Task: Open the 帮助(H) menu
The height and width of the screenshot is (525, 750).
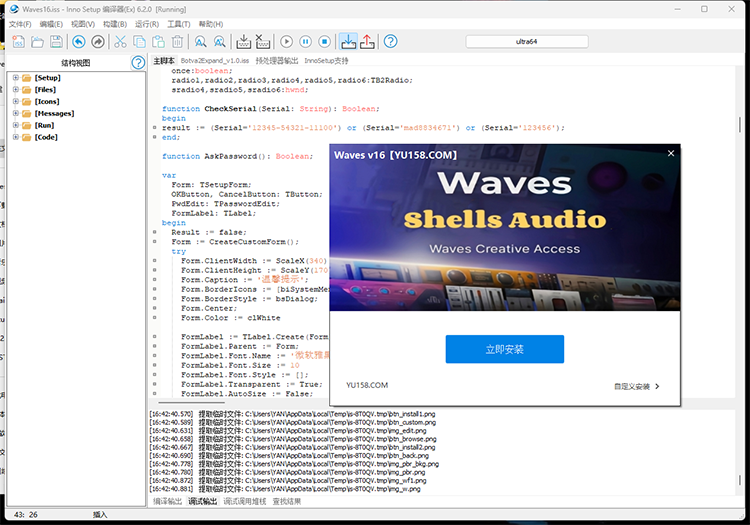Action: pos(210,24)
